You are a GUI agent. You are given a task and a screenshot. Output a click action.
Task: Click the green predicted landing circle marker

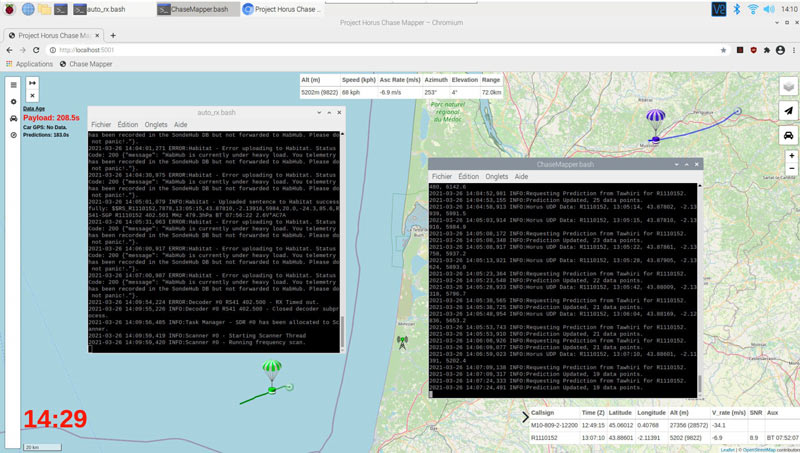(290, 387)
